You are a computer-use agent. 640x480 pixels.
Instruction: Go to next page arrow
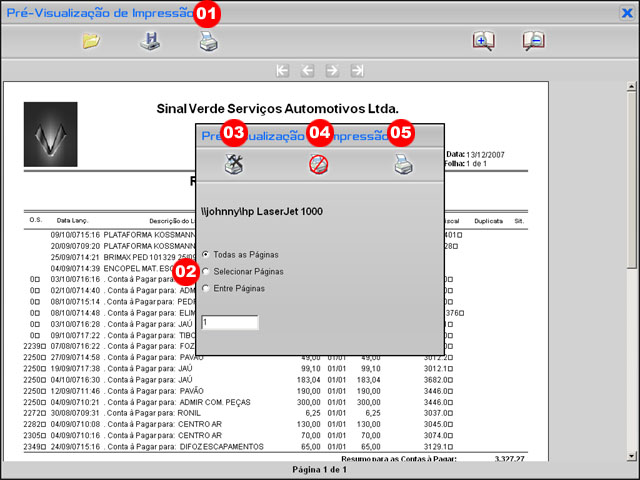(x=332, y=71)
